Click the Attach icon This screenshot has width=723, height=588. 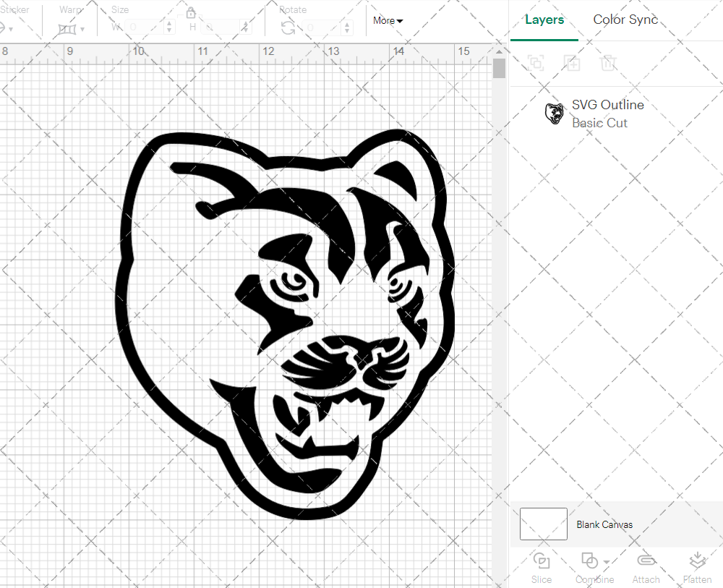coord(646,562)
